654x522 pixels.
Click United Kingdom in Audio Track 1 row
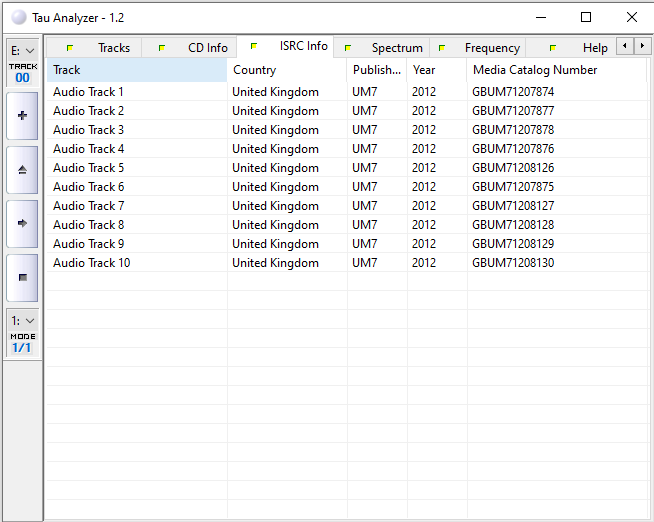tap(275, 92)
